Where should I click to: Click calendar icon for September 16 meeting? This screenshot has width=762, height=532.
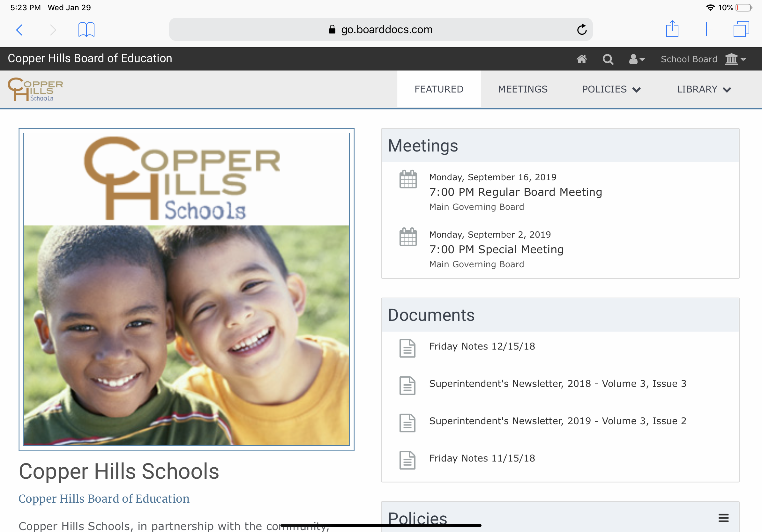408,179
